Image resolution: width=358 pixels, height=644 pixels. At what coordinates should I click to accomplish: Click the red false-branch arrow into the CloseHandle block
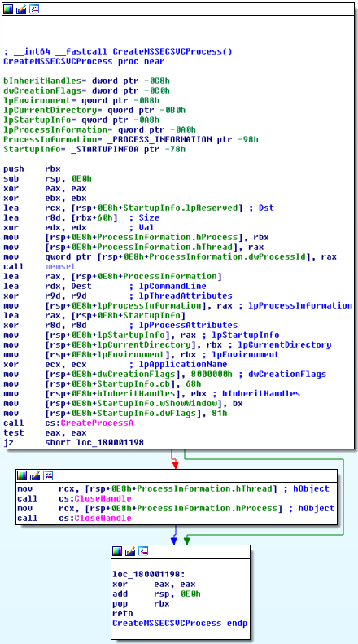pos(175,465)
